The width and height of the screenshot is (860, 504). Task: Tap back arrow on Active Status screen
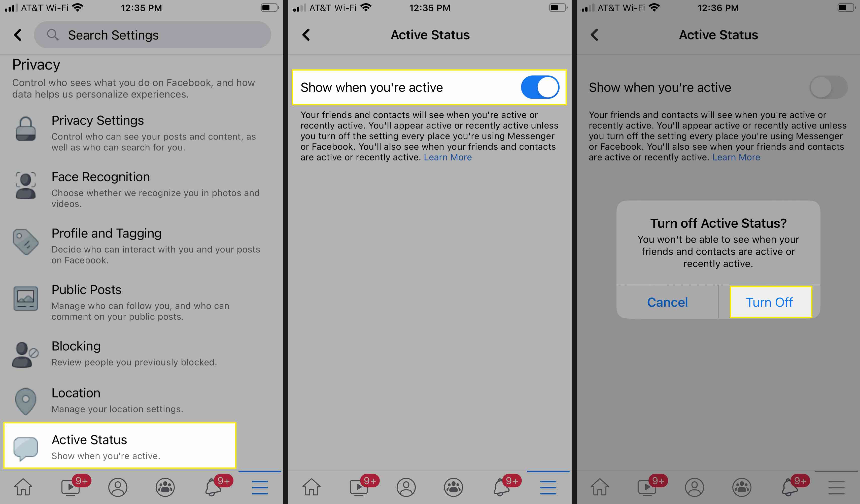[306, 34]
